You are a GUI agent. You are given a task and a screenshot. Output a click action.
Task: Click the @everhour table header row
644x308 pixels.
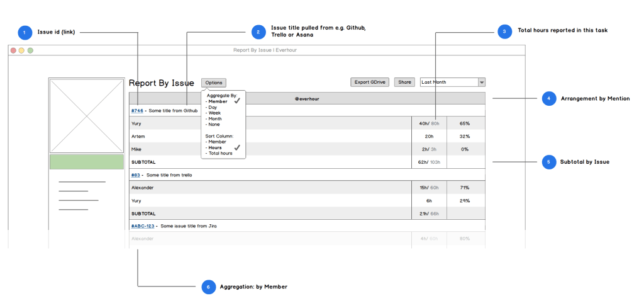point(307,99)
